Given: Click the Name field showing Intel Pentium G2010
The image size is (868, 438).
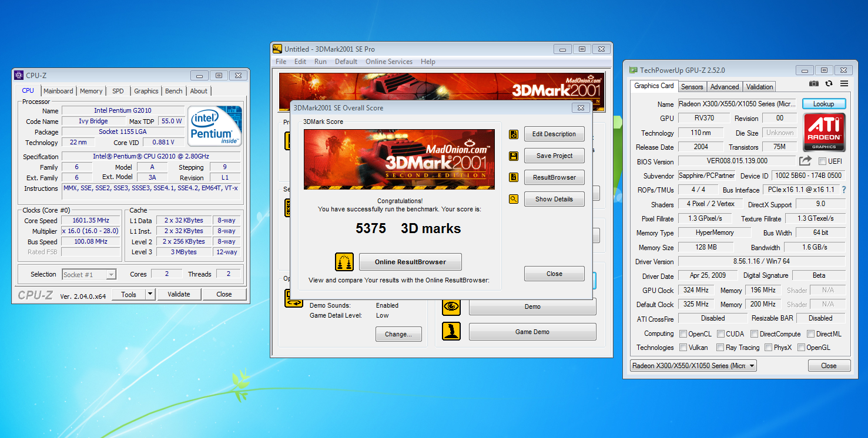Looking at the screenshot, I should coord(122,110).
